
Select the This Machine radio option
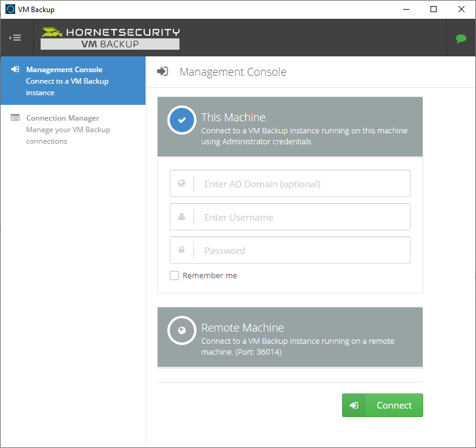pos(182,120)
